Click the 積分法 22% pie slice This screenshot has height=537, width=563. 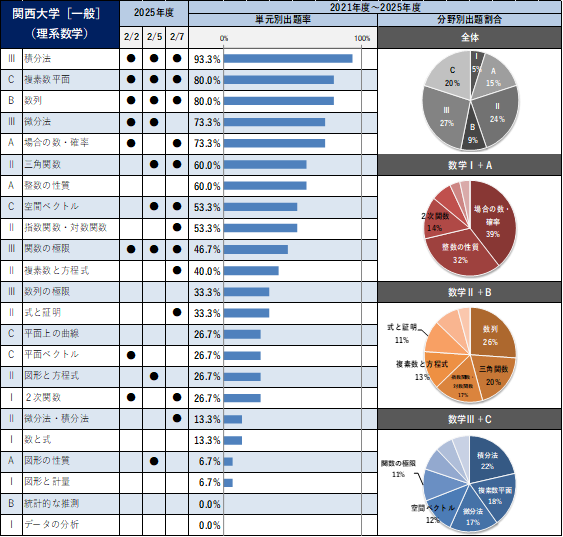click(487, 461)
